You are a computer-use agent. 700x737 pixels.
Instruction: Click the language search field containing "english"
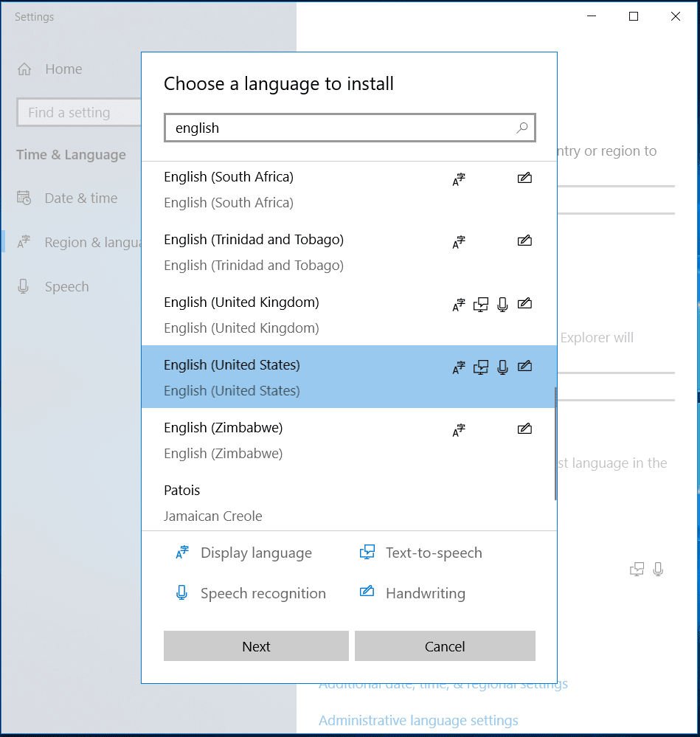339,128
